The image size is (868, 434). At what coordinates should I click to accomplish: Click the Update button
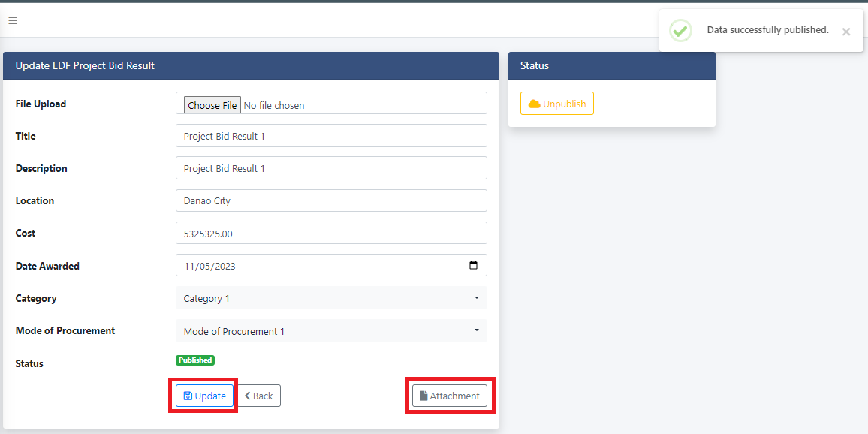click(x=204, y=396)
